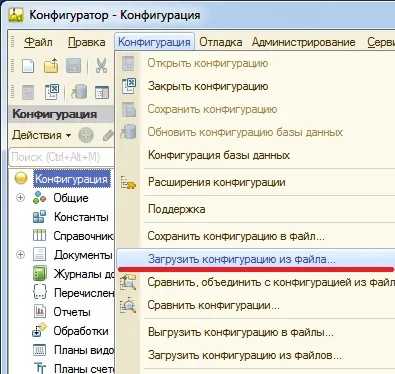
Task: Click the pencil Edit icon
Action: (109, 135)
